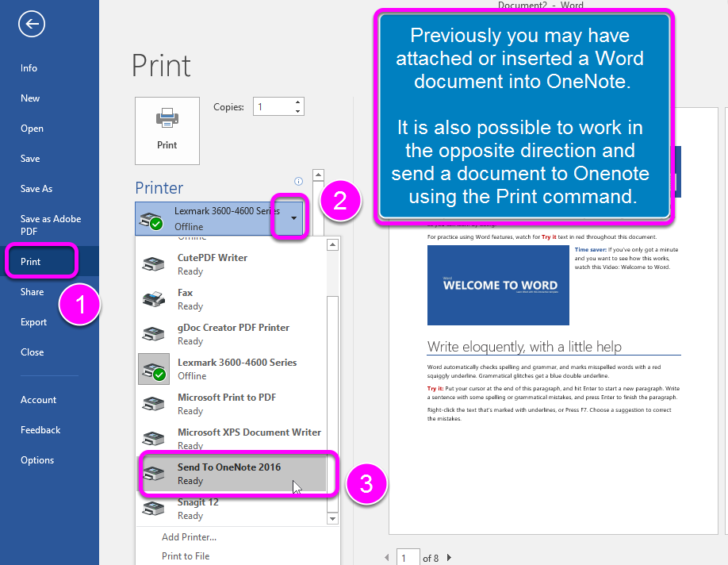728x565 pixels.
Task: Select Lexmark 3600-4600 Series in list
Action: point(232,369)
